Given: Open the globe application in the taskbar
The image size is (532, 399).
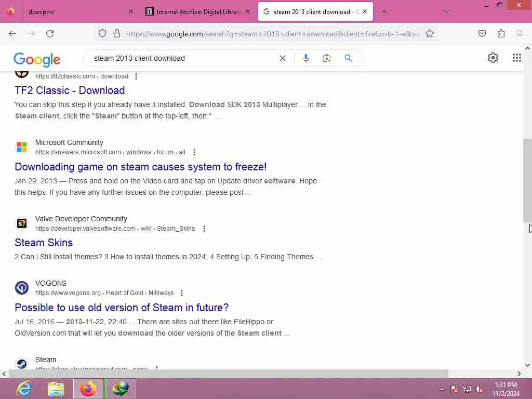Looking at the screenshot, I should coord(121,389).
